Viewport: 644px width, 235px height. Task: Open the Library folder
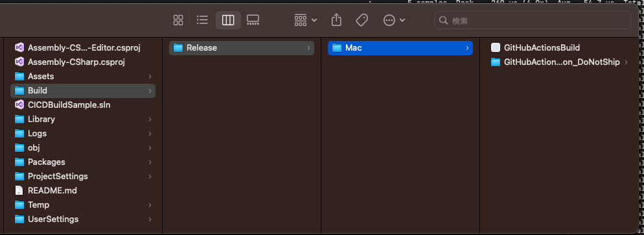82,119
